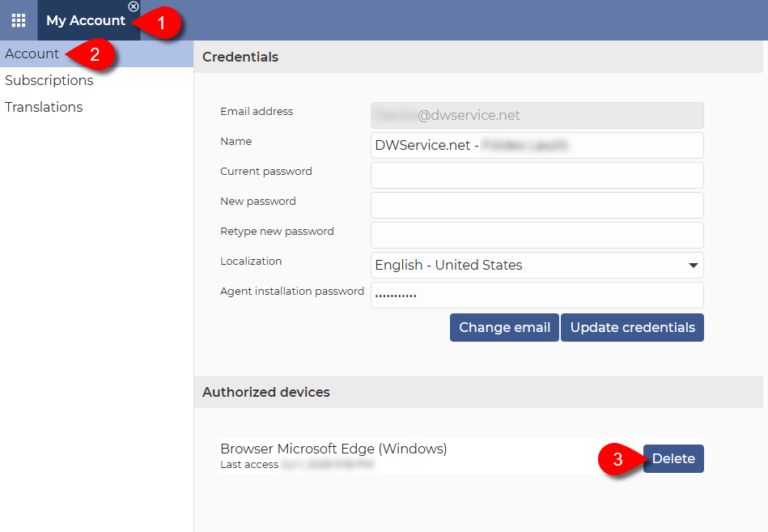Click the Update credentials button

[x=632, y=327]
